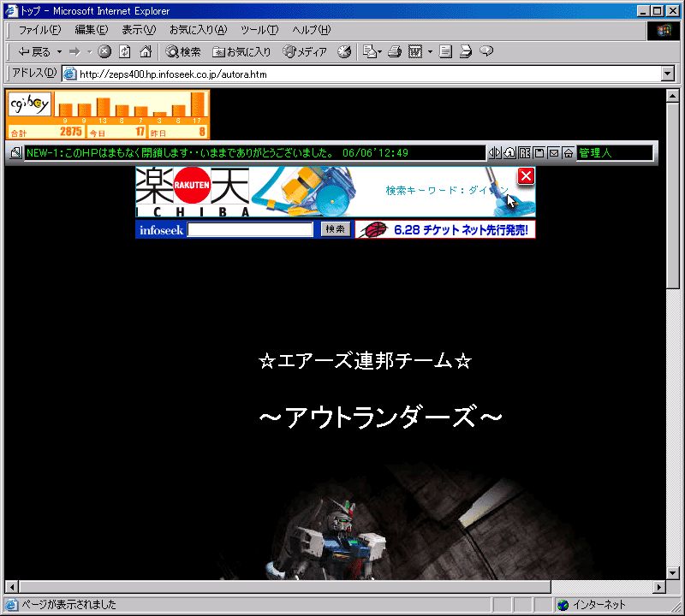Click the envelope mail icon in message bar
This screenshot has width=685, height=616.
pos(554,153)
